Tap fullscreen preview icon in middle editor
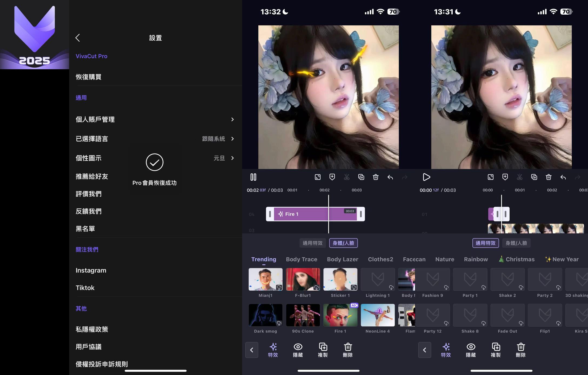 (x=318, y=177)
